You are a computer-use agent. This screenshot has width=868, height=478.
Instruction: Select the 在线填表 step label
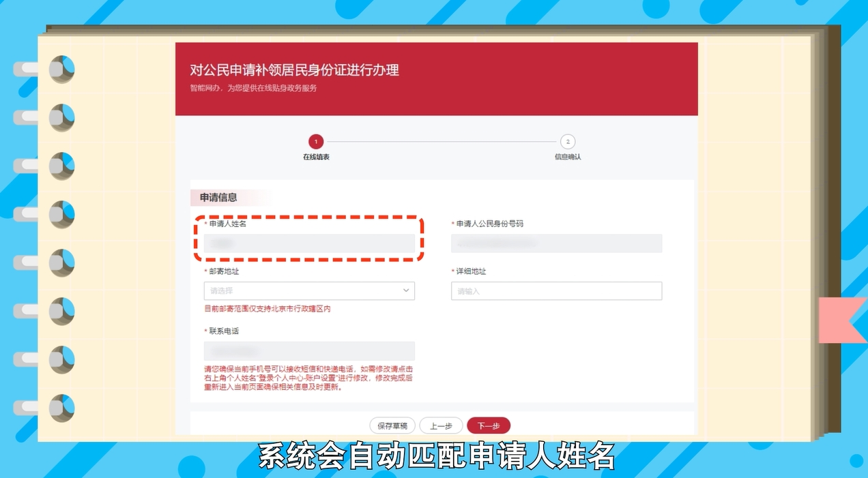315,155
